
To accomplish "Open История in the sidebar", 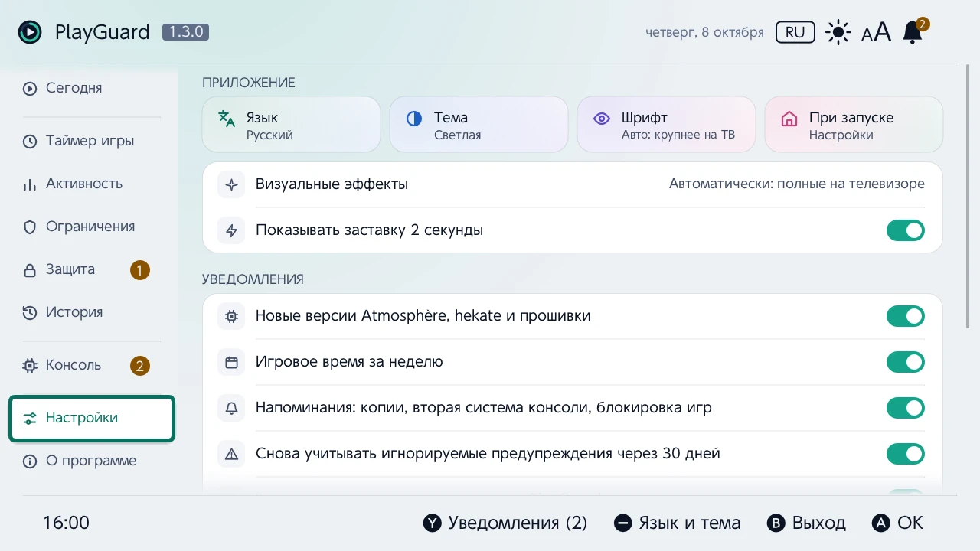I will click(x=92, y=312).
